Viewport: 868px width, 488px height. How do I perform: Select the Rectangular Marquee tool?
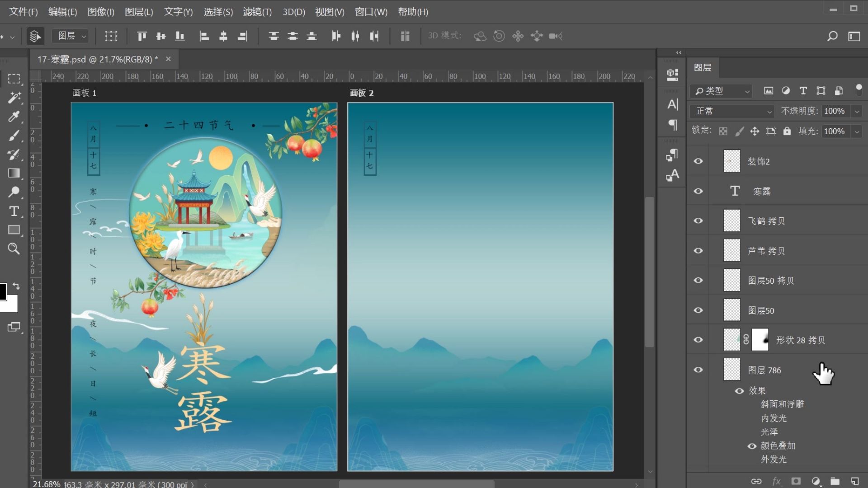[14, 79]
